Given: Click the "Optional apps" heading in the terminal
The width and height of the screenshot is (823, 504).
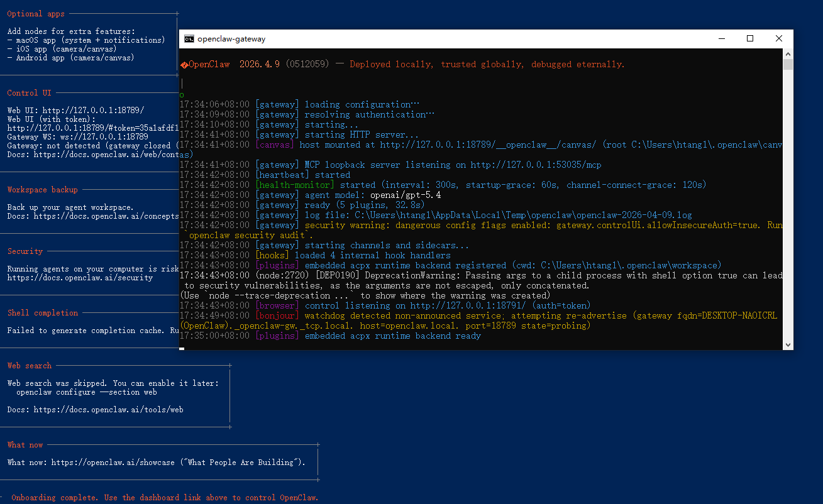Looking at the screenshot, I should 36,14.
